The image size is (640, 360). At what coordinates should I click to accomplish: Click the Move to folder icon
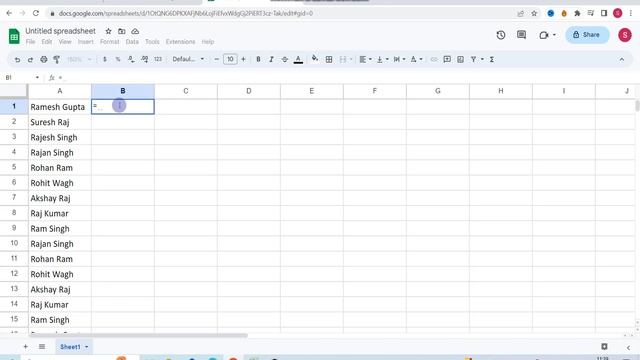122,31
